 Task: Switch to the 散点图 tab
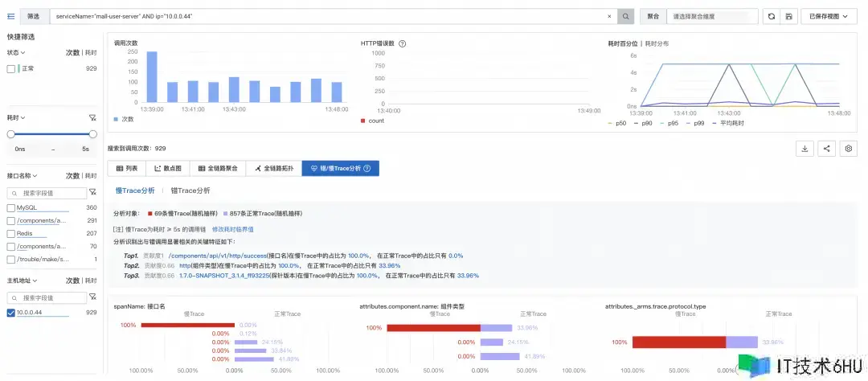click(x=167, y=169)
